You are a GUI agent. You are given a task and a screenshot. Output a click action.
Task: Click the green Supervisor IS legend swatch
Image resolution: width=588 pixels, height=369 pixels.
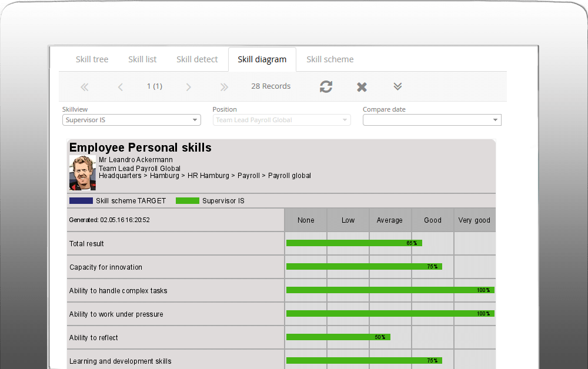[188, 201]
